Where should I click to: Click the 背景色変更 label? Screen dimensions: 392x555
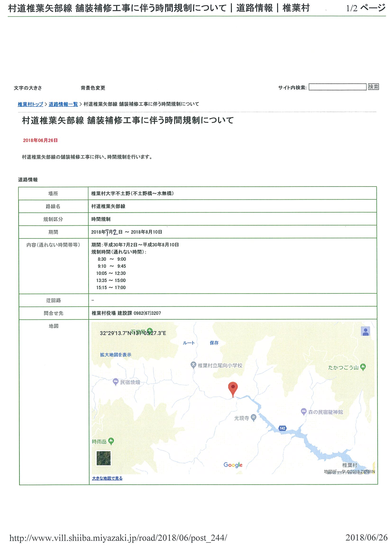[x=93, y=88]
